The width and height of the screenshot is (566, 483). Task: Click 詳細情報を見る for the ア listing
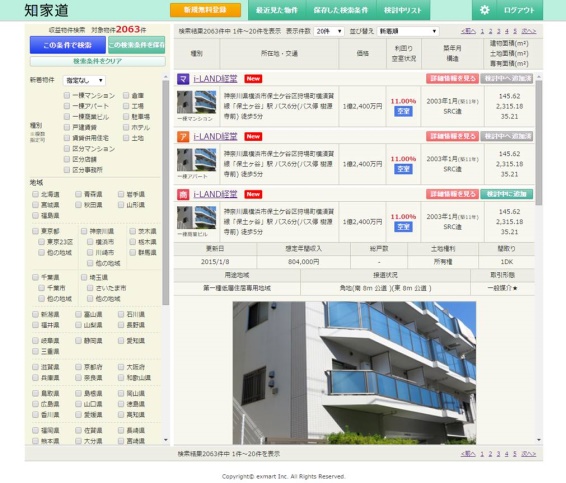pos(452,136)
